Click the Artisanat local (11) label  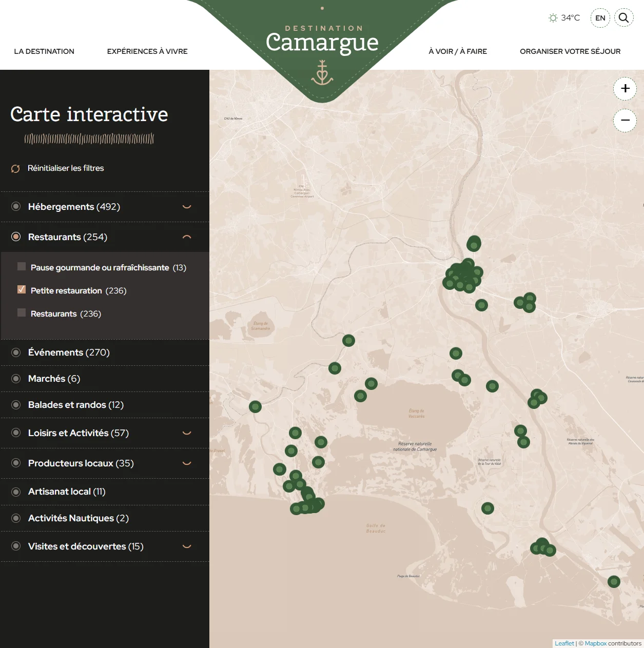coord(67,492)
